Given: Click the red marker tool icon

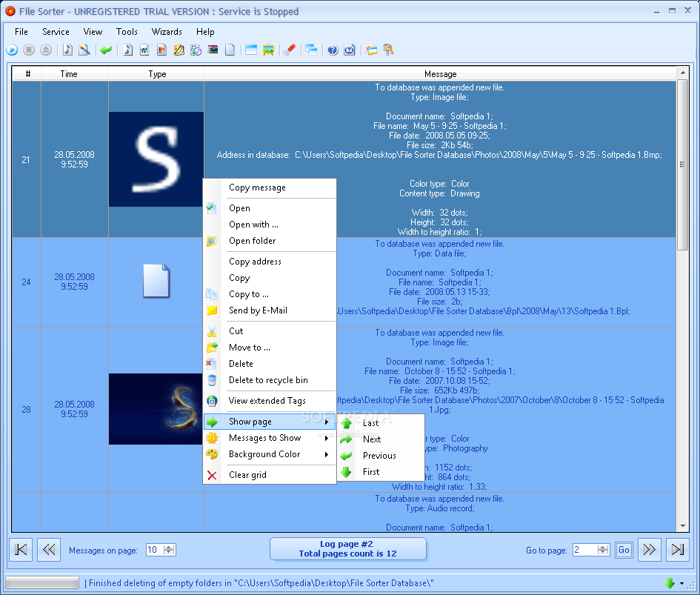Looking at the screenshot, I should coord(290,50).
